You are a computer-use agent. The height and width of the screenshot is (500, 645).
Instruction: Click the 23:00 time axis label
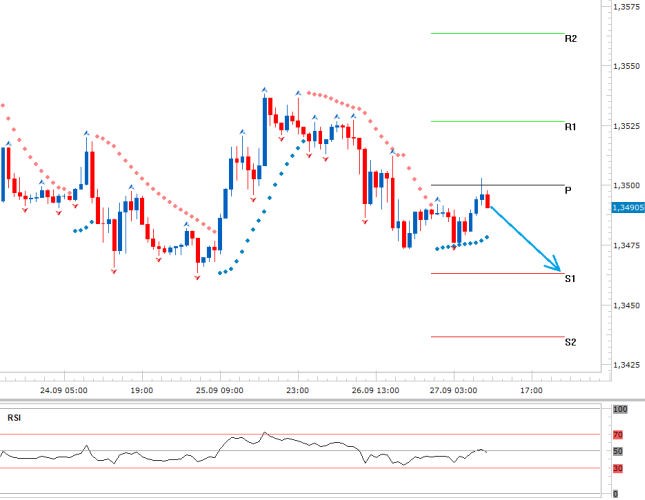pos(297,390)
